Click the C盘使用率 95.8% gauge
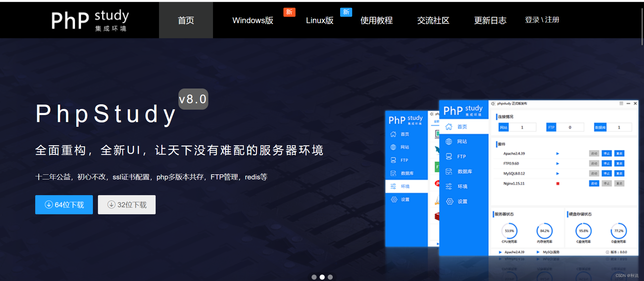The height and width of the screenshot is (281, 644). 584,231
